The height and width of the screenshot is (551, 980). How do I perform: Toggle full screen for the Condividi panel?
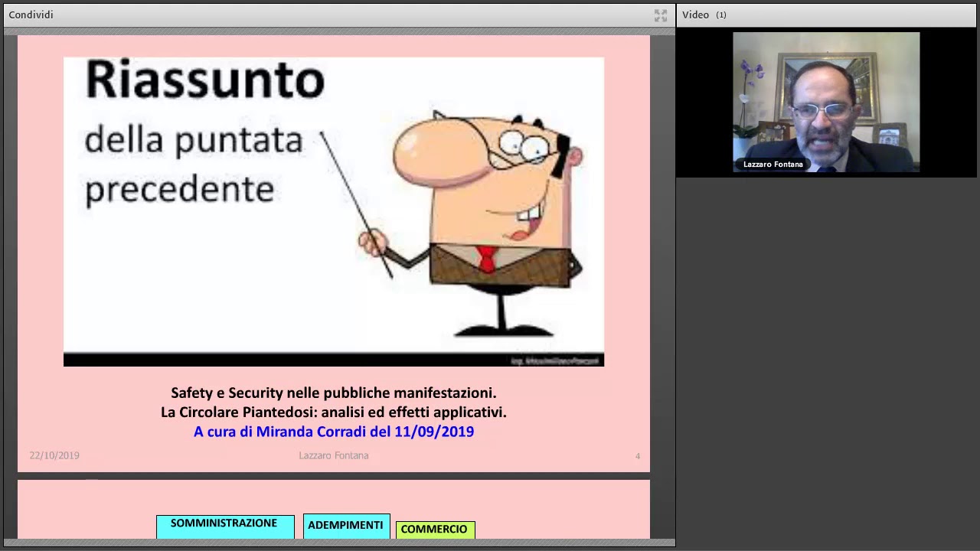[661, 15]
